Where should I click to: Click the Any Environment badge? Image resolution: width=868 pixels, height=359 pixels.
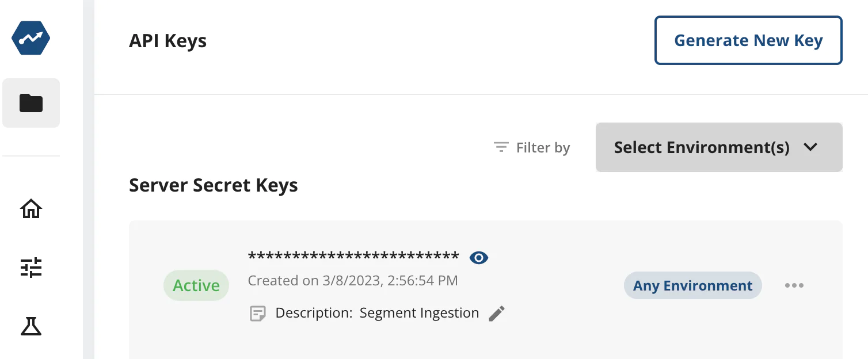[692, 285]
